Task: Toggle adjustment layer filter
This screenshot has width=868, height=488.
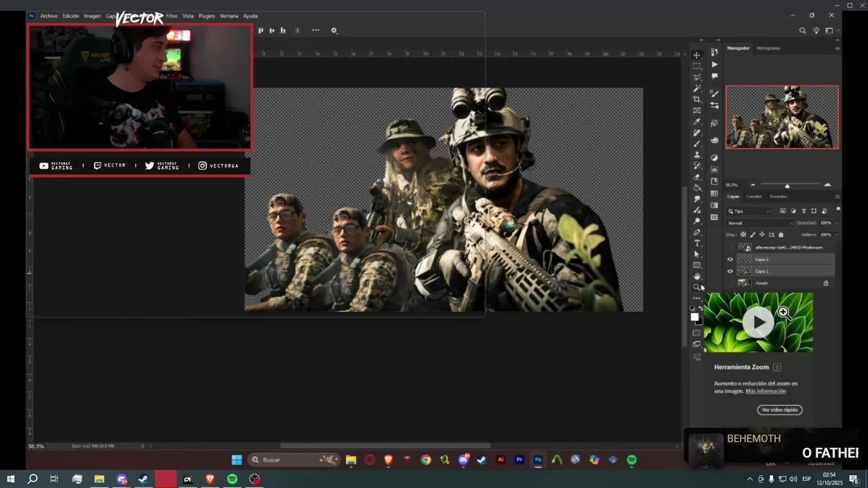Action: click(x=793, y=211)
